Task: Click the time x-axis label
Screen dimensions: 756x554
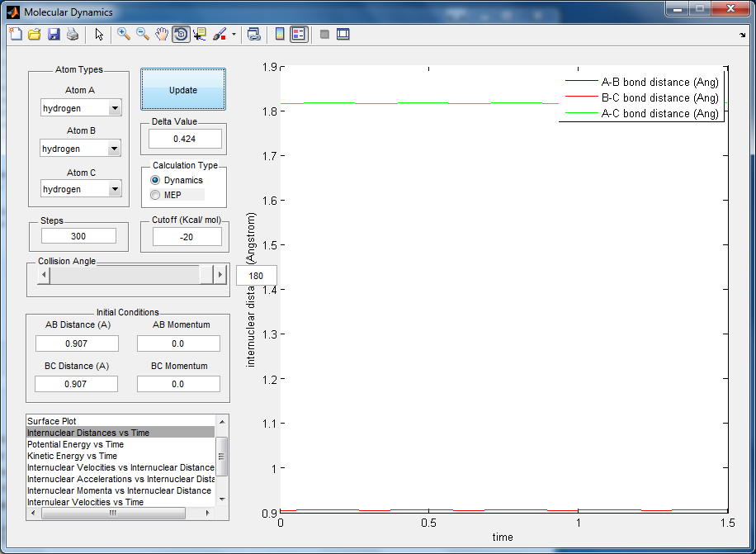Action: pos(503,537)
